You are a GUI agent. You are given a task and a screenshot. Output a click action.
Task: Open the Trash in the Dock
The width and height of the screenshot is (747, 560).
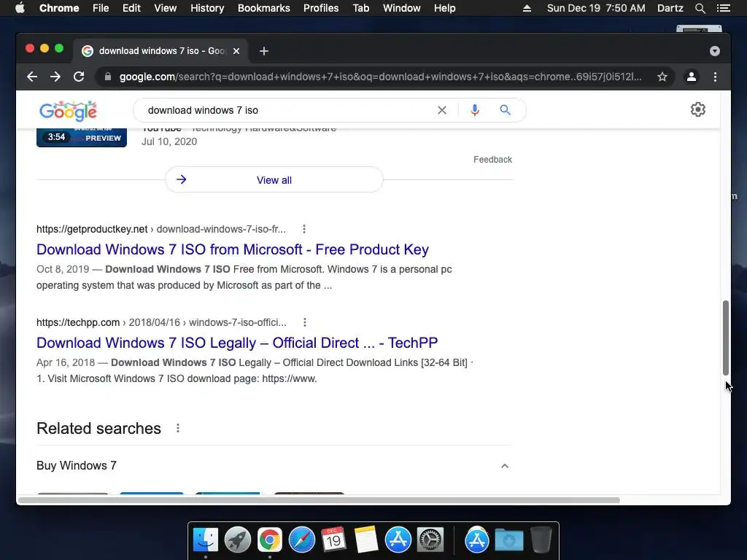(541, 540)
